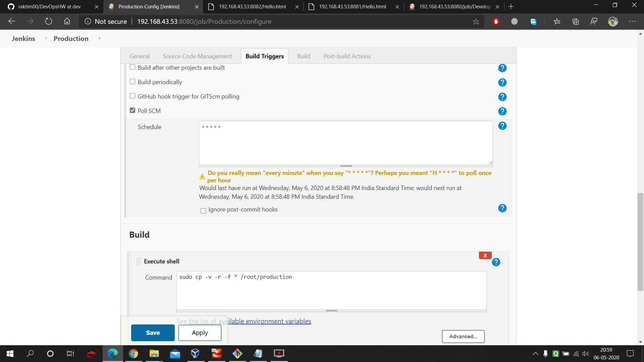
Task: Switch to Post-build Actions tab
Action: [347, 56]
